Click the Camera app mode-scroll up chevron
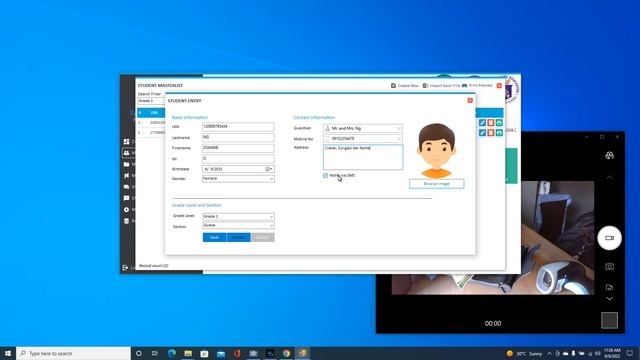The height and width of the screenshot is (360, 640). click(609, 178)
